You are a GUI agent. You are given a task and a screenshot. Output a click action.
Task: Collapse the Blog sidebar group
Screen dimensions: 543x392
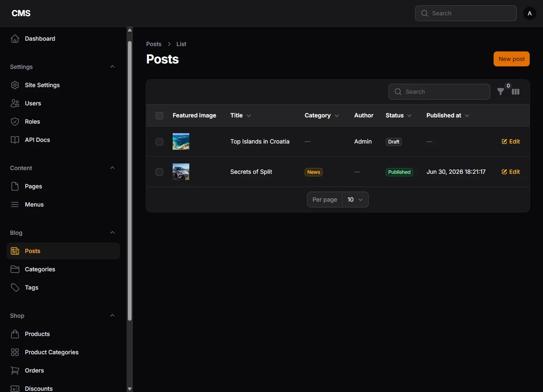point(113,233)
